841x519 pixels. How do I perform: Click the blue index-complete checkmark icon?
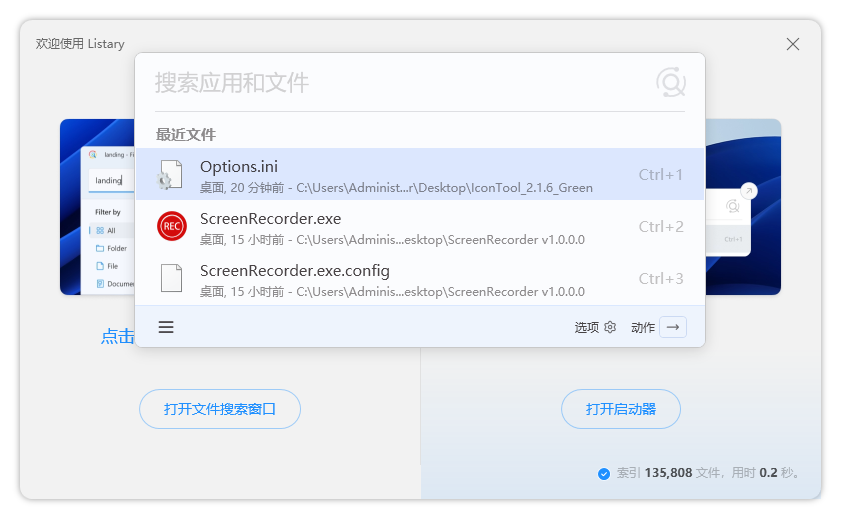pos(604,473)
